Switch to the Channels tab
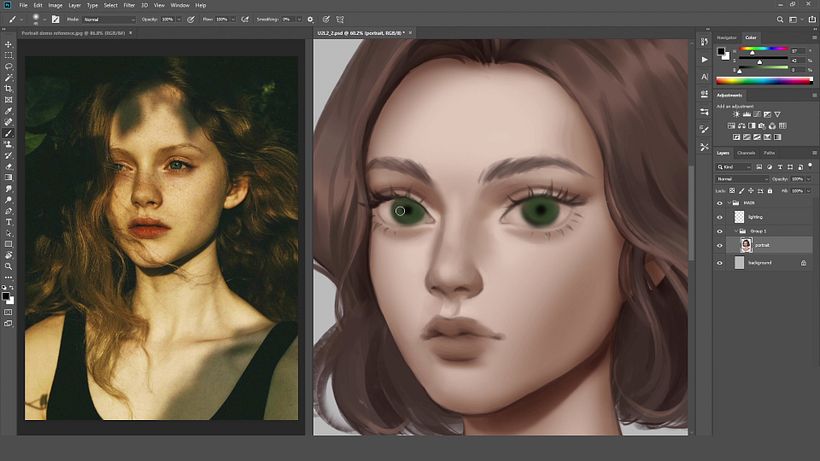The width and height of the screenshot is (820, 461). pyautogui.click(x=746, y=153)
